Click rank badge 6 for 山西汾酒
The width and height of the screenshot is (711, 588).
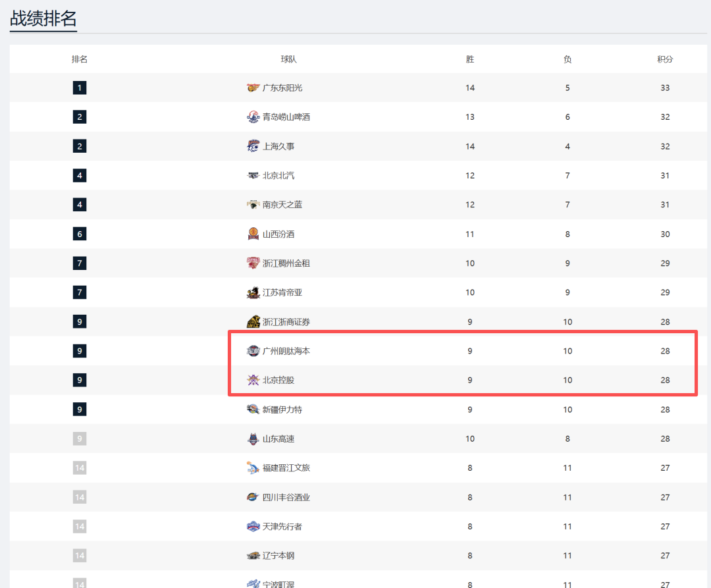coord(80,234)
